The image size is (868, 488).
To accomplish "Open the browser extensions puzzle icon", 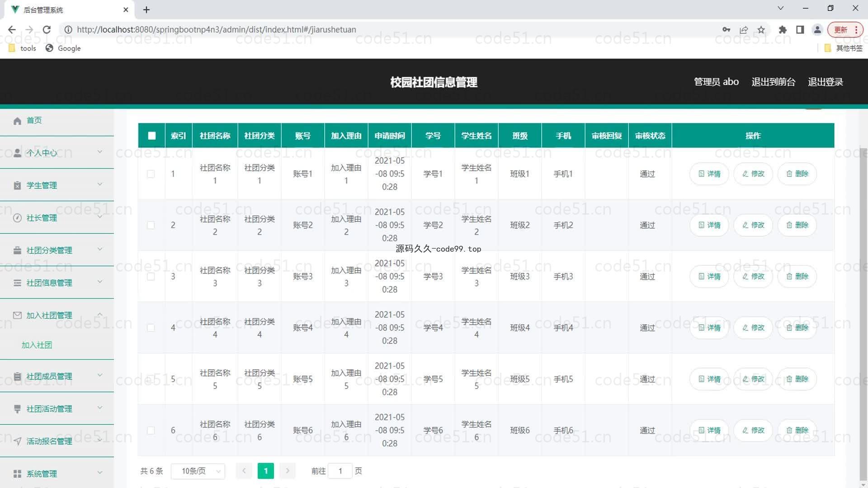I will [x=783, y=29].
